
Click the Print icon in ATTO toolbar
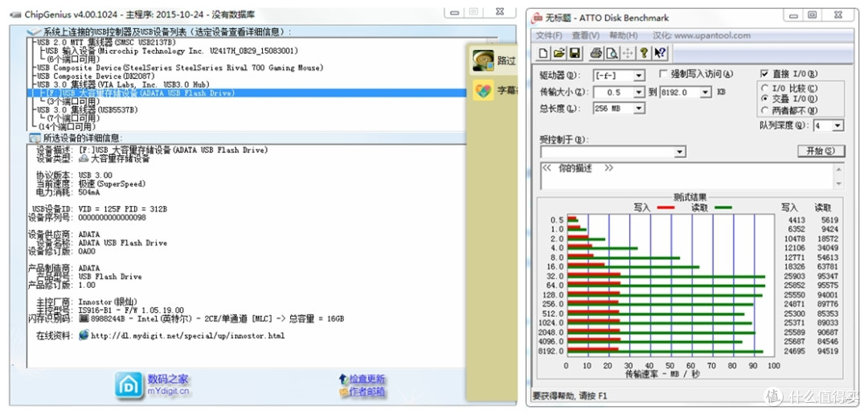tap(596, 53)
